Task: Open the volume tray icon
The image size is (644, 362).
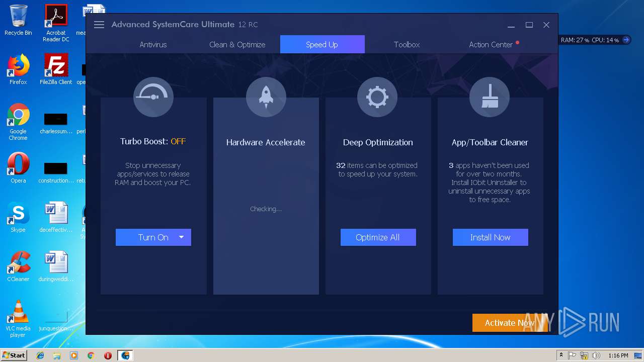Action: pyautogui.click(x=596, y=355)
